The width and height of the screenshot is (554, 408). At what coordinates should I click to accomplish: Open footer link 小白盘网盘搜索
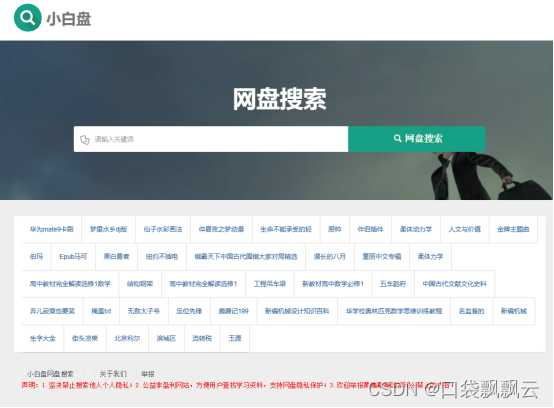coord(50,374)
